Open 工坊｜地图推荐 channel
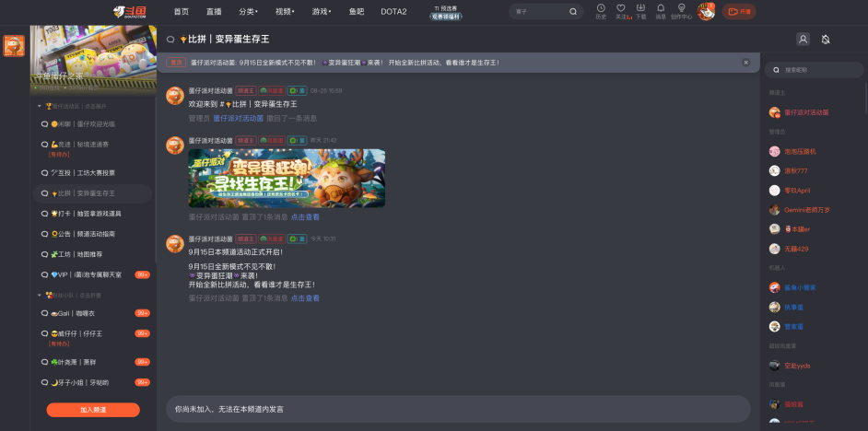 coord(92,254)
